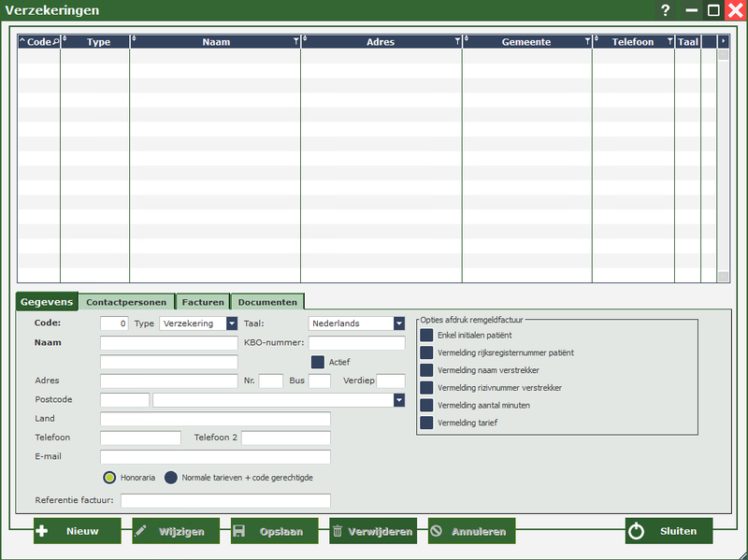Minimize the Verzekeringen window
Screen dimensions: 748x560
691,10
